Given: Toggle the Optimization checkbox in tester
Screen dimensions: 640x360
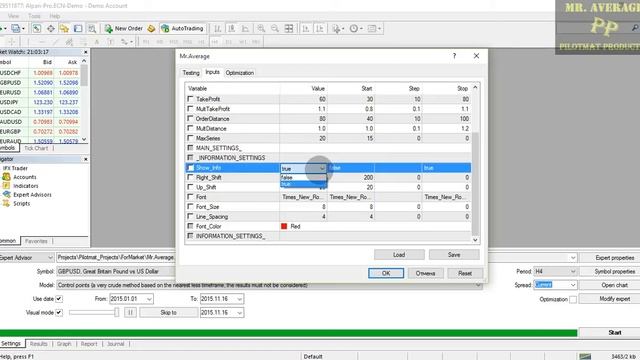Looking at the screenshot, I should [x=573, y=299].
